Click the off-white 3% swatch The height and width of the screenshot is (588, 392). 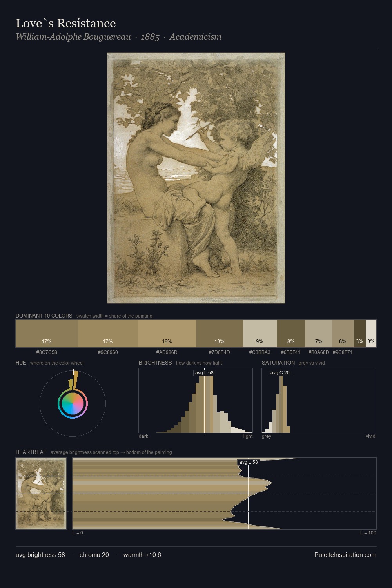click(371, 334)
